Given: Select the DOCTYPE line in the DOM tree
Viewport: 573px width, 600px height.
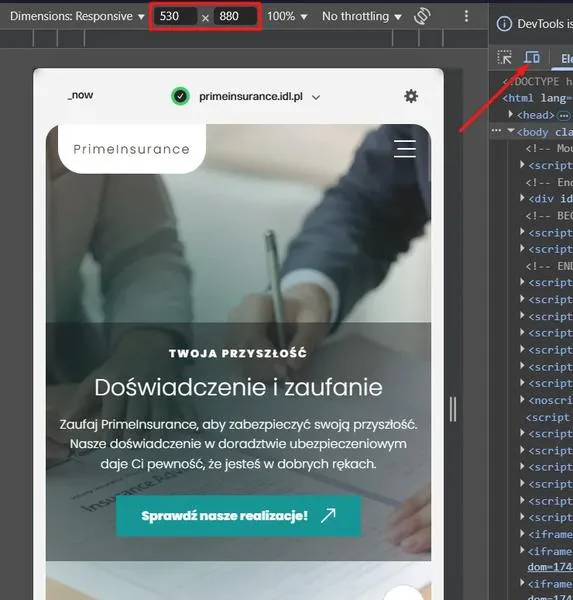Looking at the screenshot, I should point(537,82).
